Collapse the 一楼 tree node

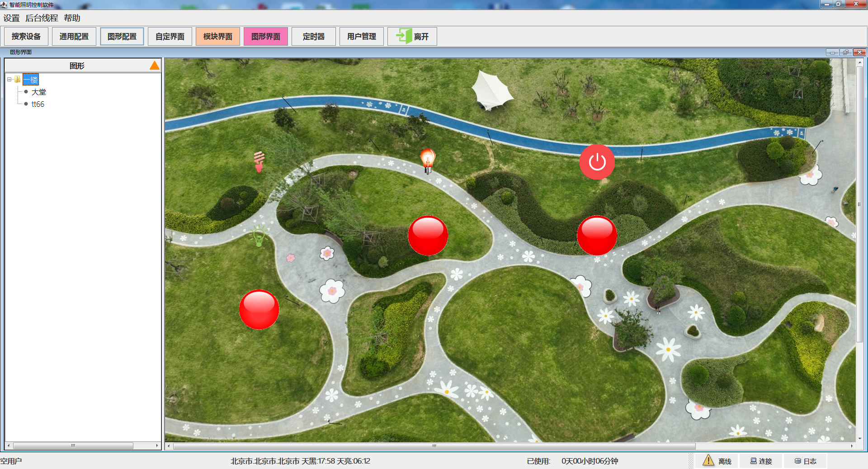point(9,80)
